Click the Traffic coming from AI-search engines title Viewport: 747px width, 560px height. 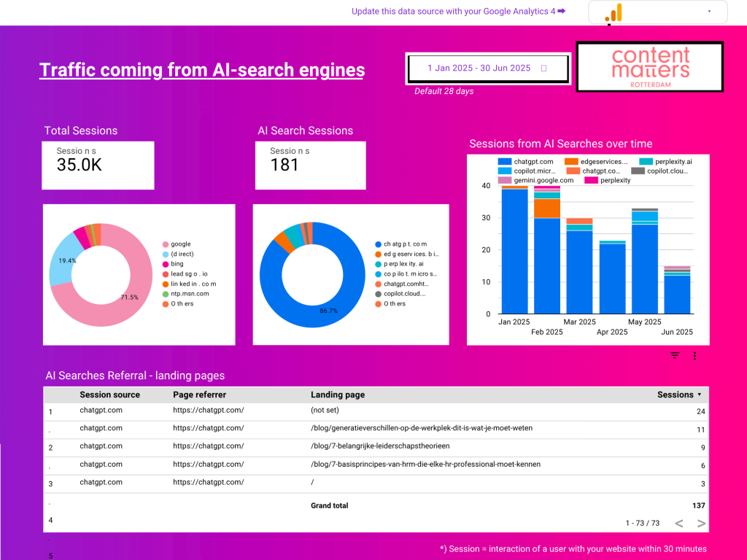point(202,70)
